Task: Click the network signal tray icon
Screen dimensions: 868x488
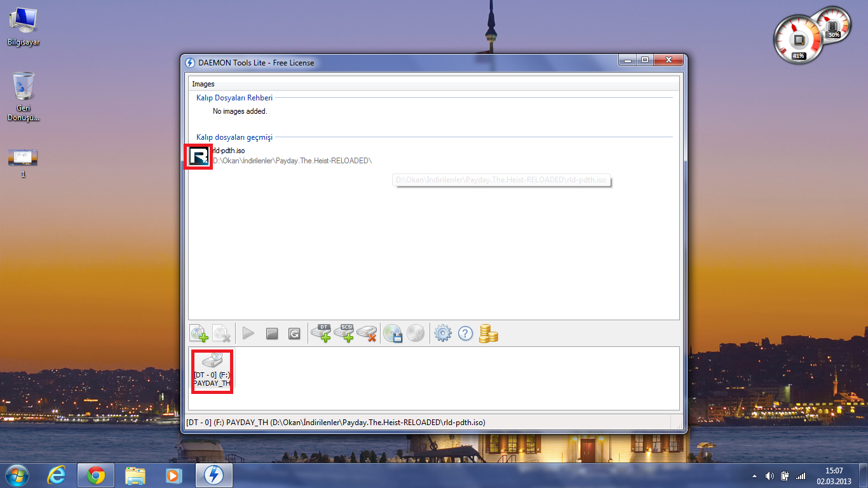Action: coord(801,476)
